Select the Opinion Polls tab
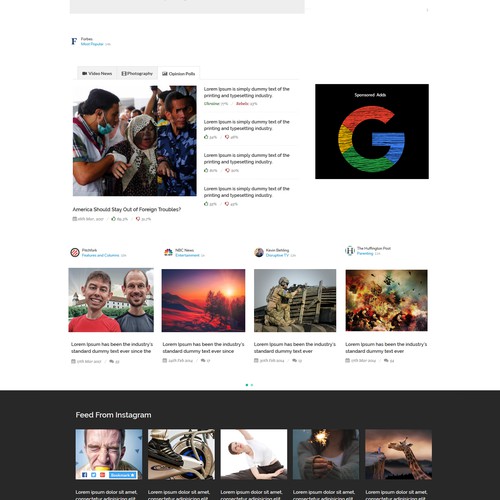The height and width of the screenshot is (500, 500). (178, 73)
